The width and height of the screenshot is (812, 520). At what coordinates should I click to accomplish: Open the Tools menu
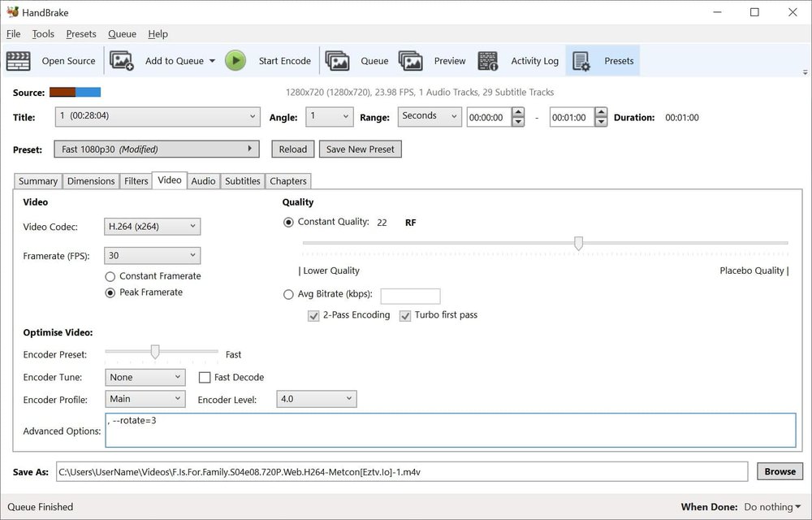click(x=42, y=33)
